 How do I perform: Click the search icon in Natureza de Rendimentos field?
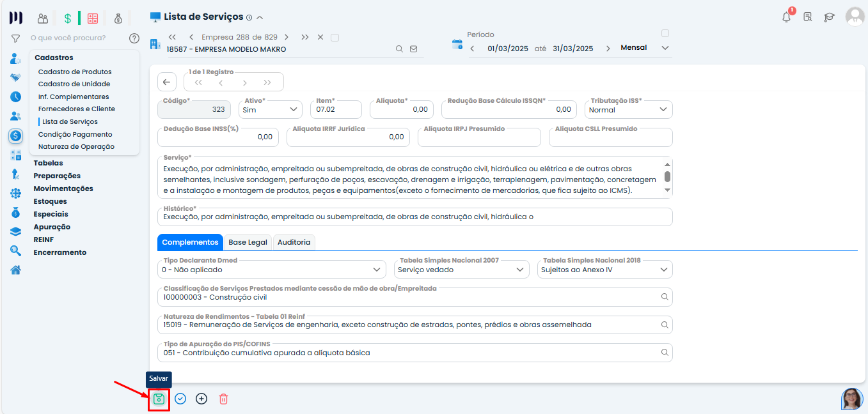click(x=665, y=325)
